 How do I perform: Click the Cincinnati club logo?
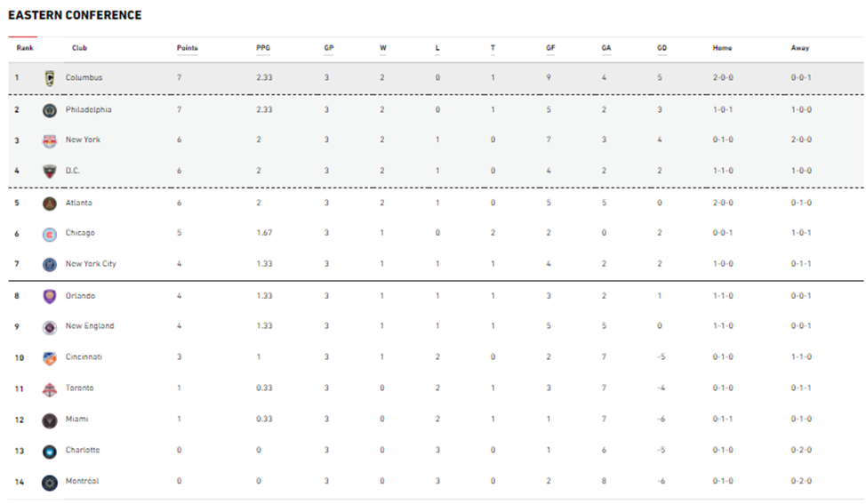coord(50,358)
